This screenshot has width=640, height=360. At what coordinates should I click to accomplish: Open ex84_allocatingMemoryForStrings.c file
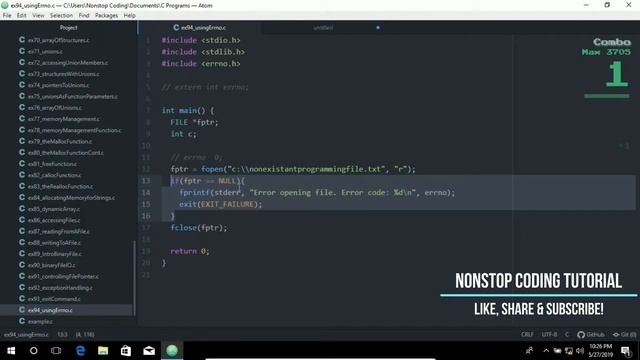click(71, 197)
